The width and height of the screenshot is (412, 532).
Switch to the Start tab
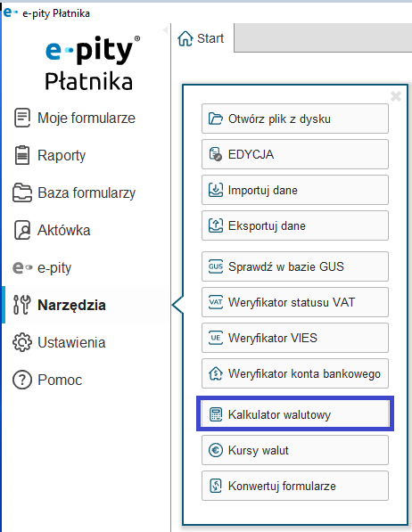[202, 38]
